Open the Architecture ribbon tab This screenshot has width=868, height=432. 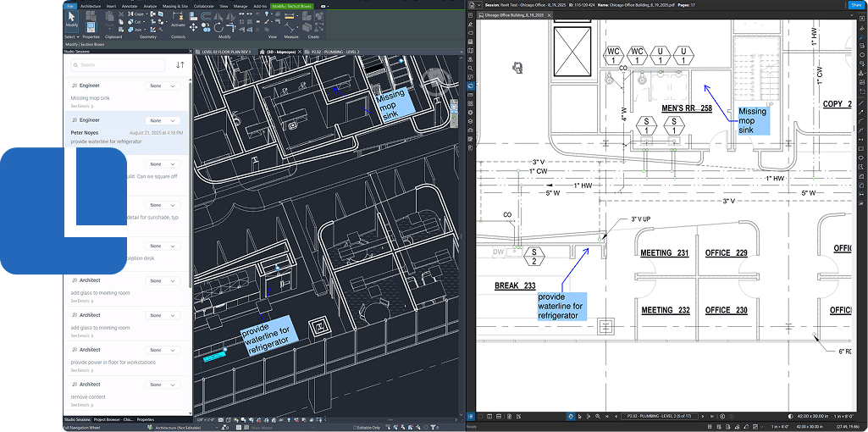[91, 6]
